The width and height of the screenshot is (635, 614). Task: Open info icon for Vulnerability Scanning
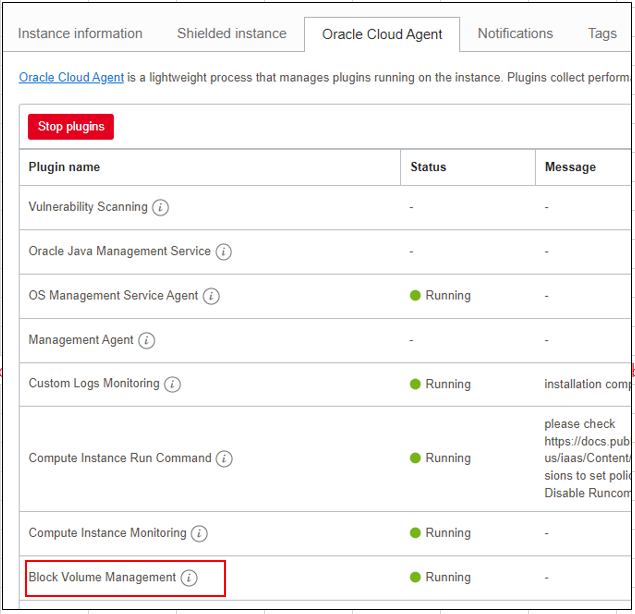coord(160,207)
